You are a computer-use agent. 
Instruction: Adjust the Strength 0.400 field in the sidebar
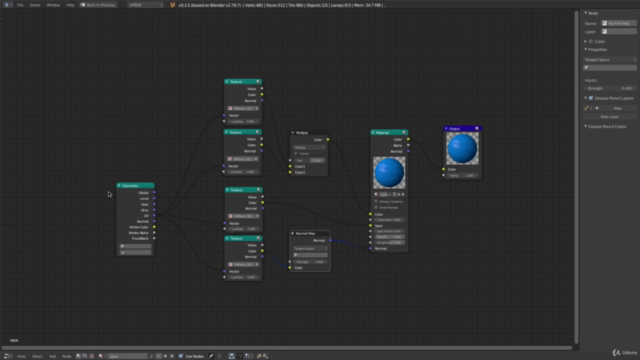[610, 88]
